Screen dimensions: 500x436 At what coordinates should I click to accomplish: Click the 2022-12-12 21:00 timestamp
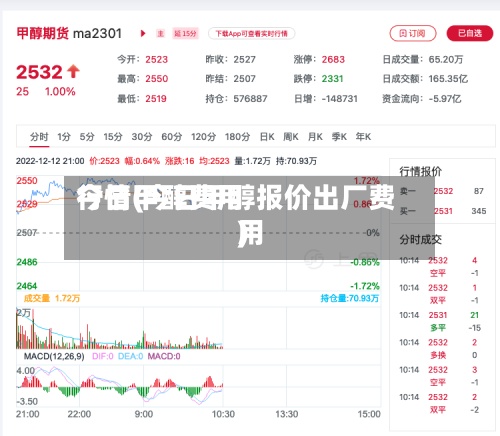50,161
